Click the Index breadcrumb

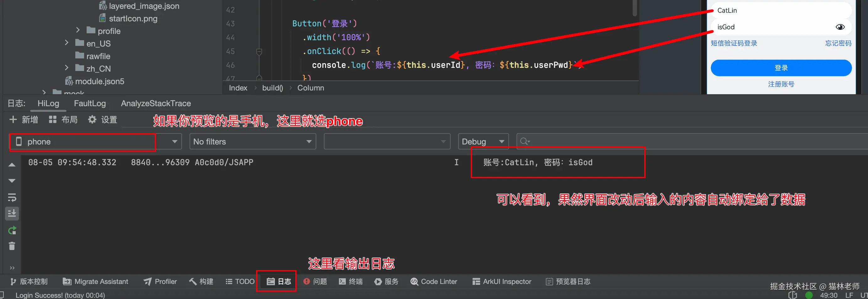pyautogui.click(x=238, y=88)
